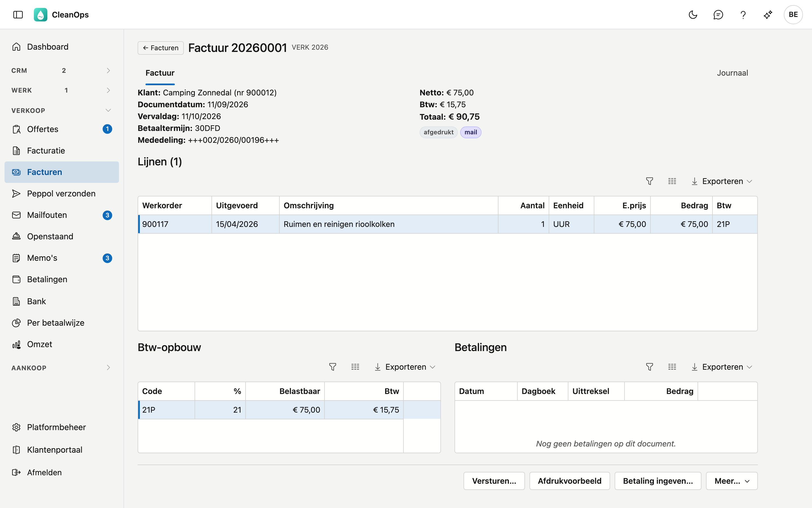Open column settings for Lijnen table
This screenshot has height=508, width=812.
pyautogui.click(x=672, y=181)
